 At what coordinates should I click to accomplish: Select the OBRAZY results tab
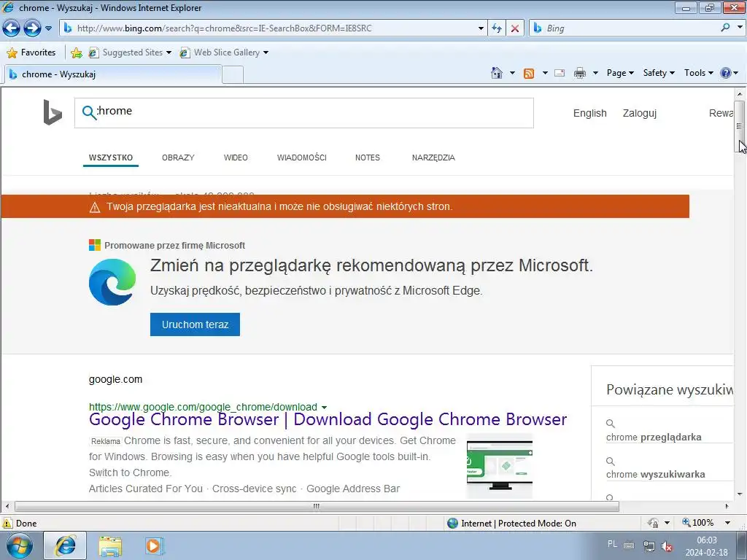point(178,157)
